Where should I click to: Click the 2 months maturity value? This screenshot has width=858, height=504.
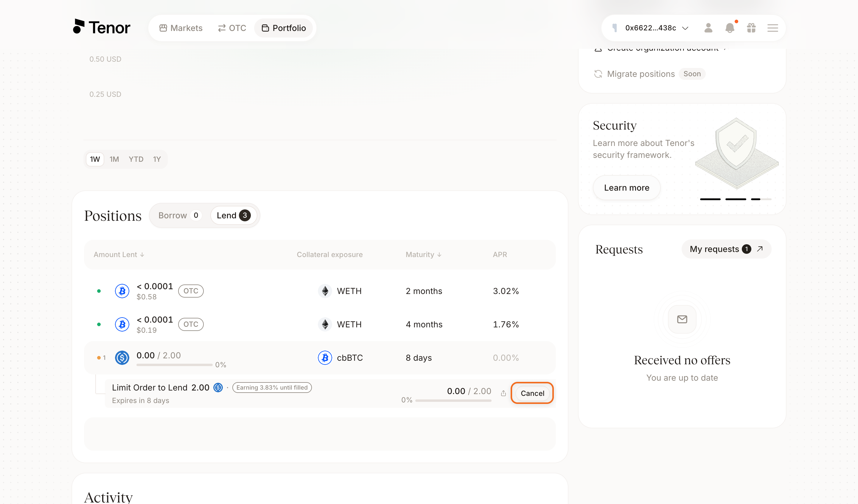pos(424,291)
